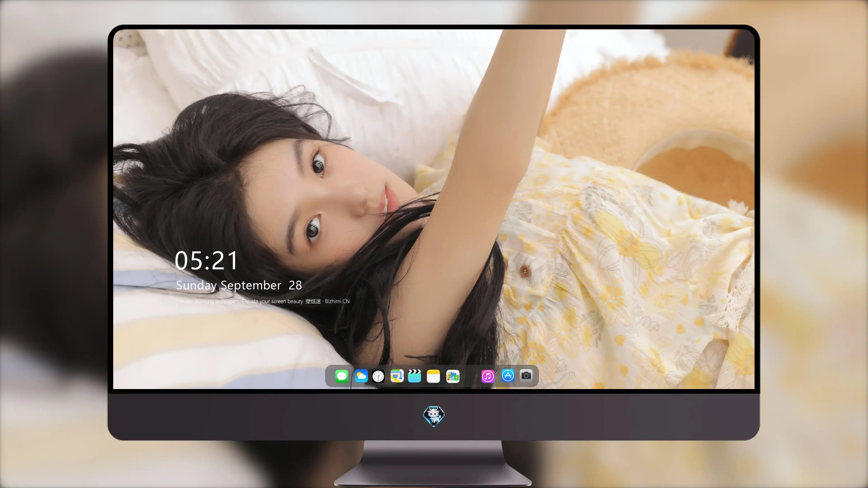The image size is (868, 488).
Task: Click the Sunday September 28 date text
Action: coord(239,285)
